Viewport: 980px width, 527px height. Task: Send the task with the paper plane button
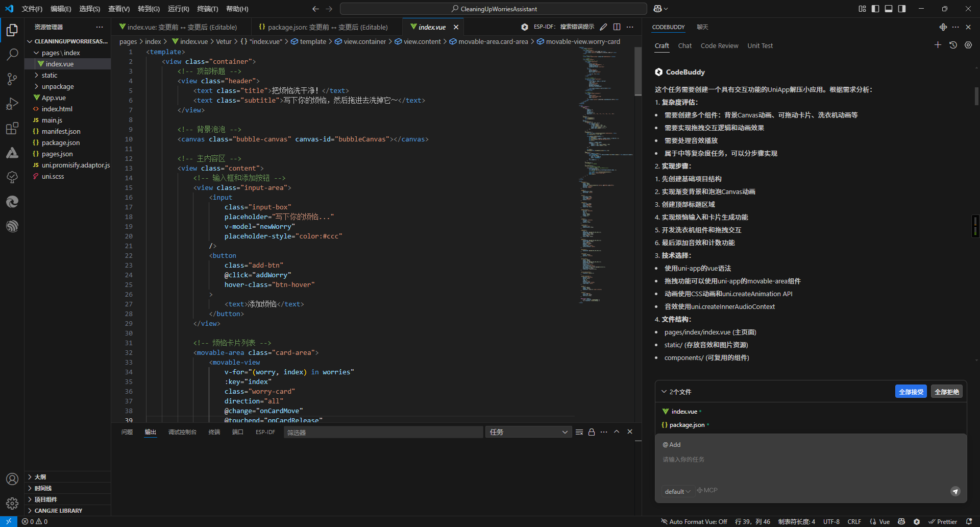(x=955, y=491)
